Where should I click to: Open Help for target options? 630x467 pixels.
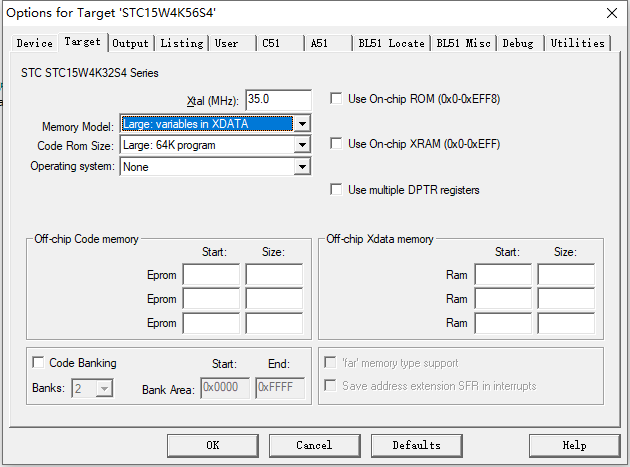pyautogui.click(x=575, y=445)
